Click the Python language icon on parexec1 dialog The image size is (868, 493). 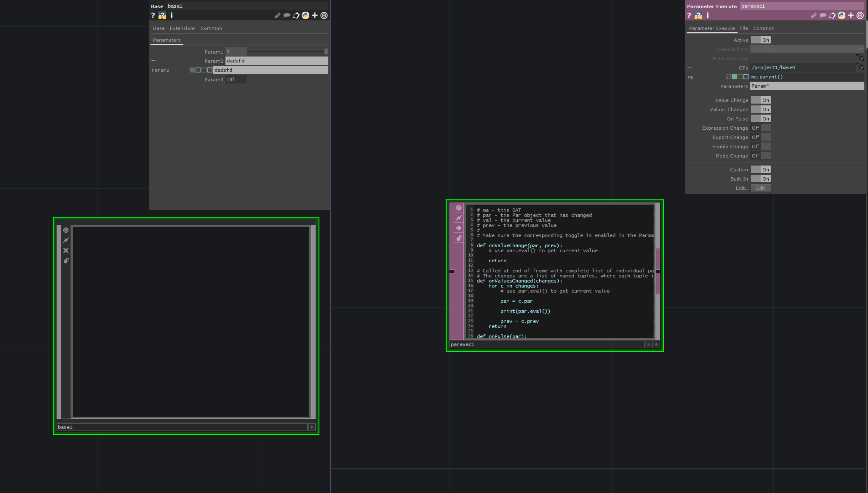click(x=842, y=16)
